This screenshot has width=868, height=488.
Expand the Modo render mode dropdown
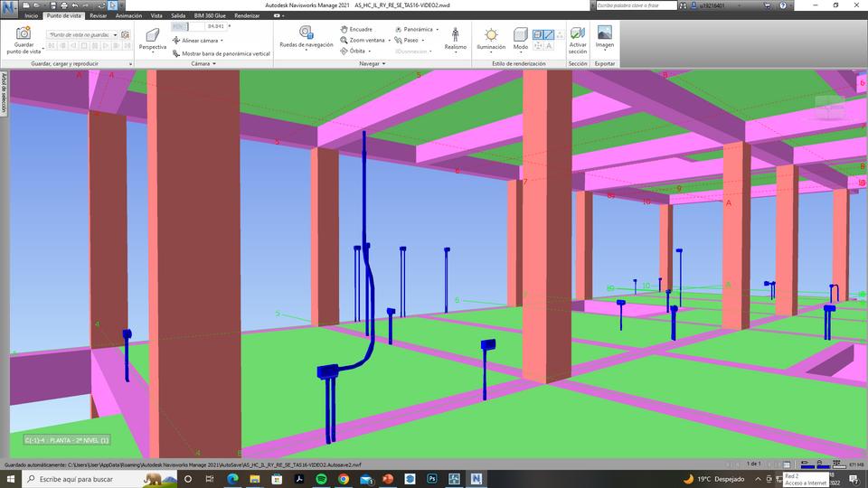(x=521, y=52)
